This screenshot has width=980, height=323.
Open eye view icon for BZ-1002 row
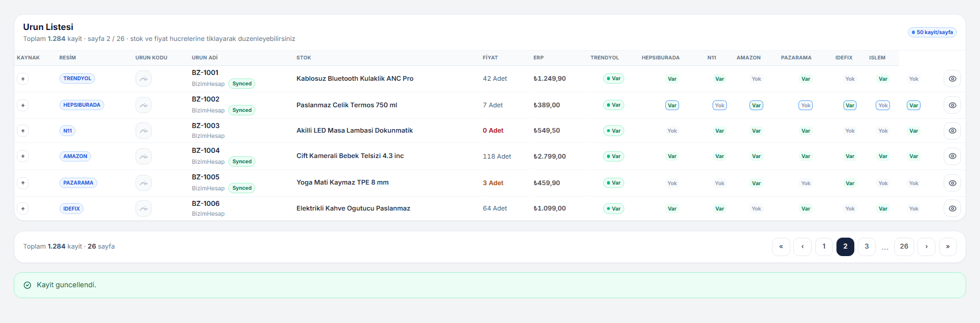pyautogui.click(x=952, y=105)
